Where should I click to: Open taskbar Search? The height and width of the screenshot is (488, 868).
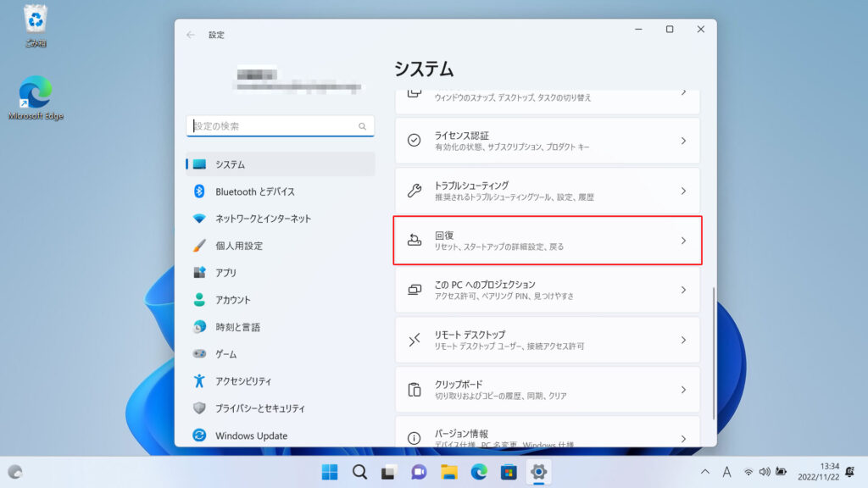pos(359,472)
